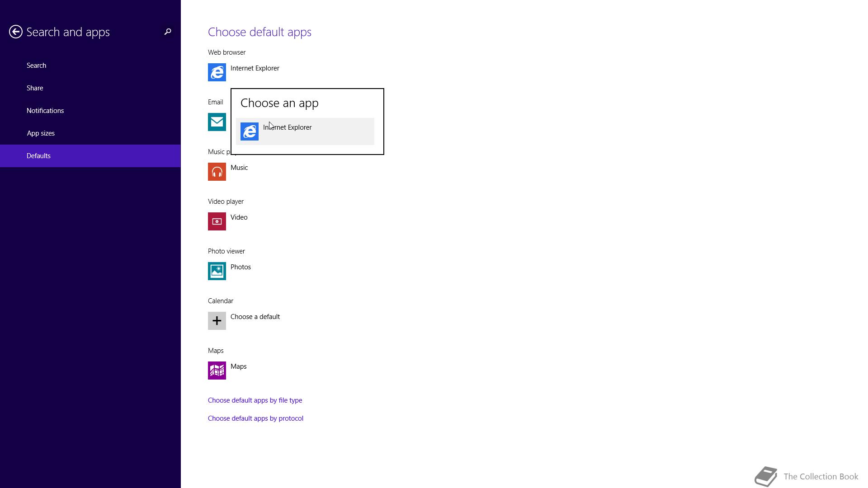
Task: Click the Photo viewer category label
Action: [226, 251]
